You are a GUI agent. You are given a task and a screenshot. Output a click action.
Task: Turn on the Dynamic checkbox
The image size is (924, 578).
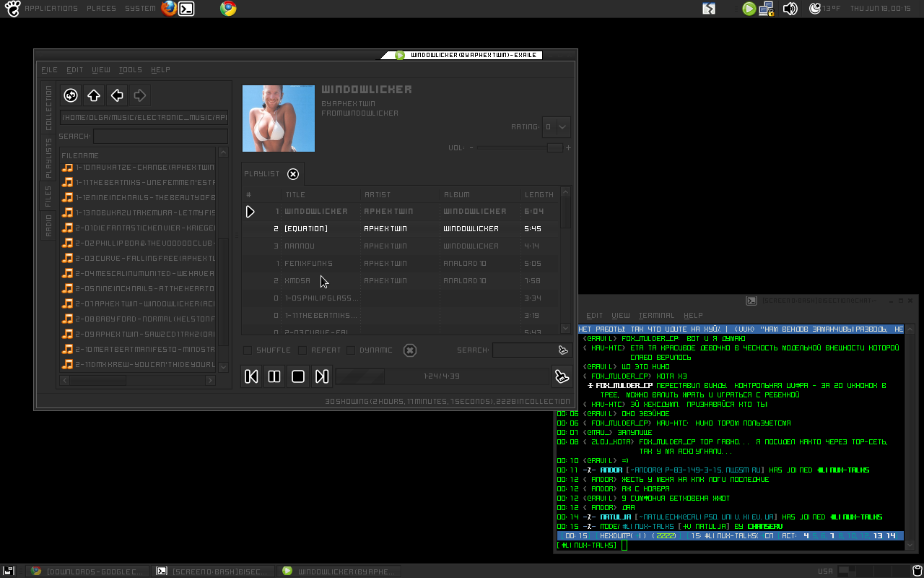pos(351,350)
